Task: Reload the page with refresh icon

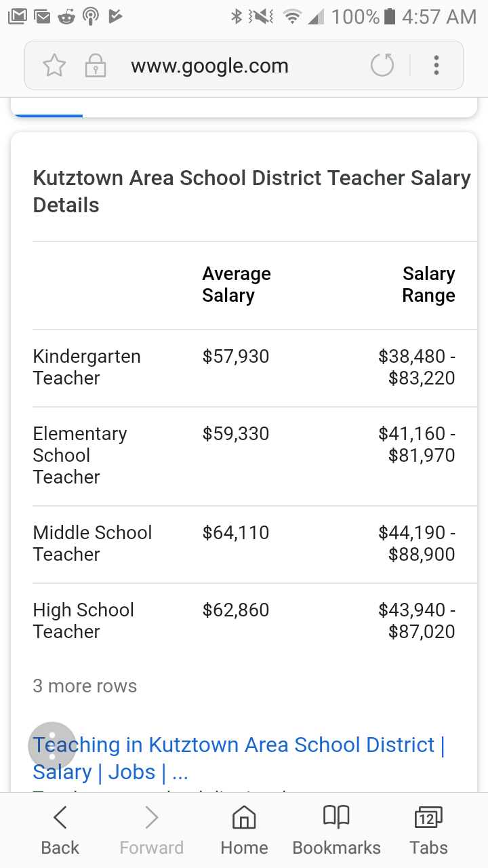Action: point(382,66)
